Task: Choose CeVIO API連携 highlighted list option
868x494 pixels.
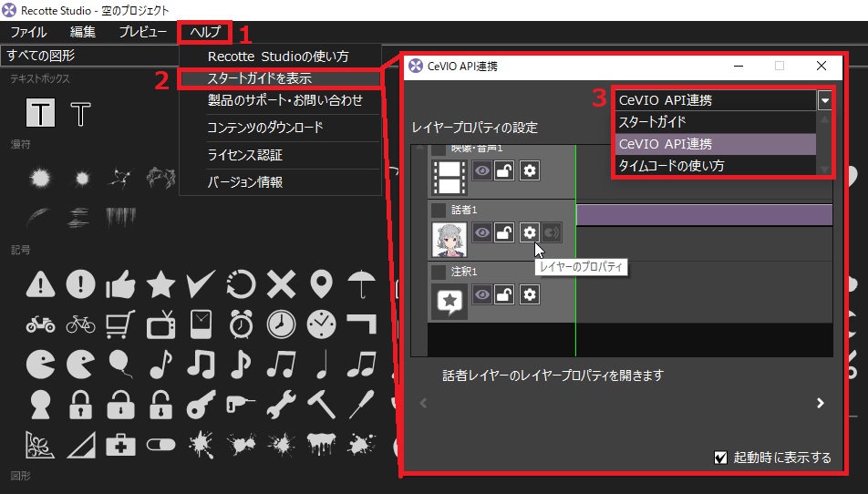Action: click(x=715, y=144)
